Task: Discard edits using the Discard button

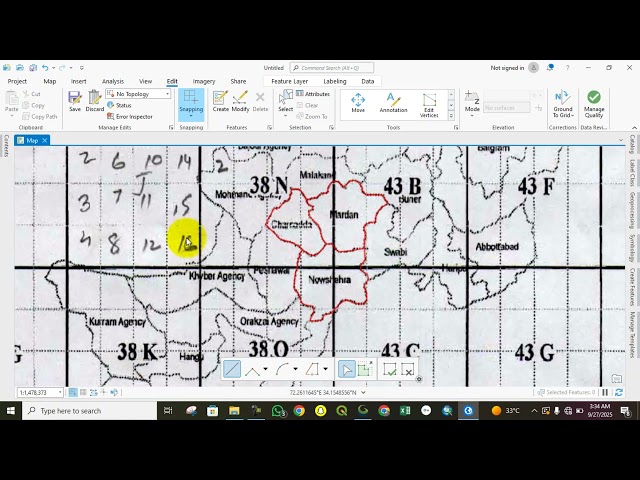Action: (95, 101)
